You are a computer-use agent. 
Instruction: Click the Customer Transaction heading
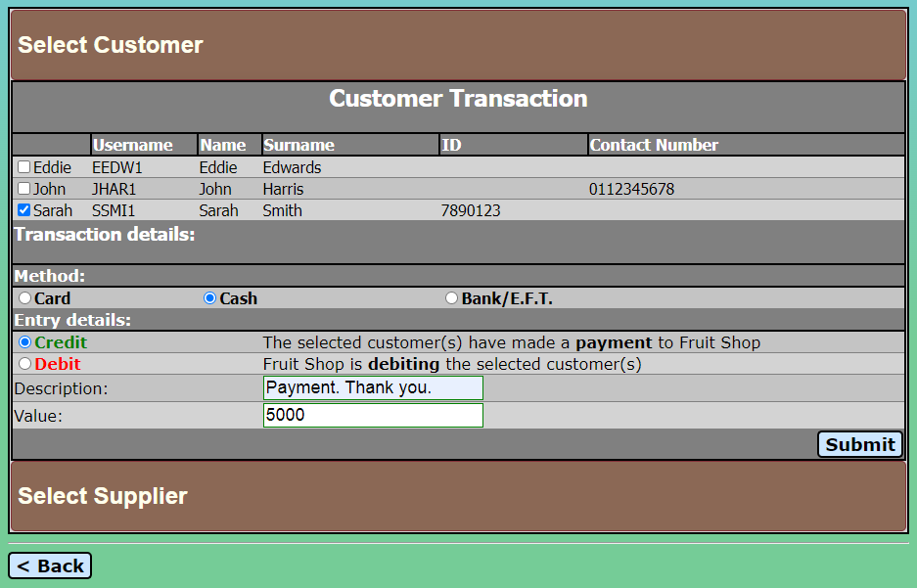[457, 98]
